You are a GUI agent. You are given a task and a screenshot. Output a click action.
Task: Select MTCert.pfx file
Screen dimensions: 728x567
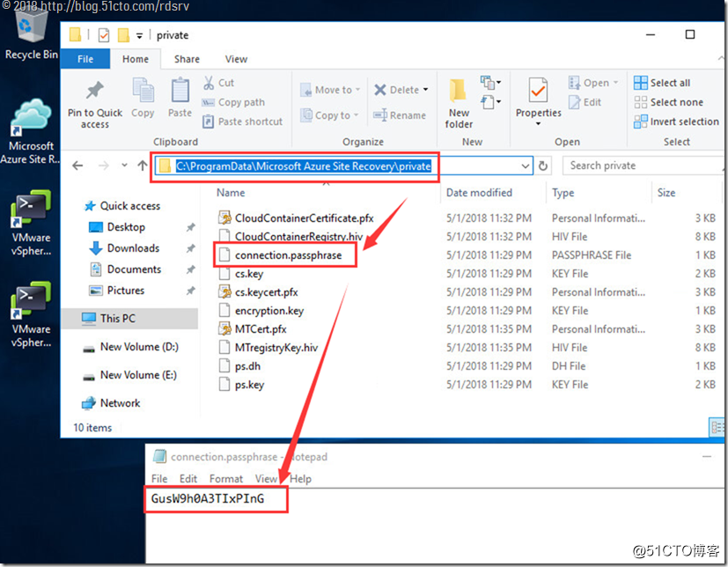pos(253,329)
